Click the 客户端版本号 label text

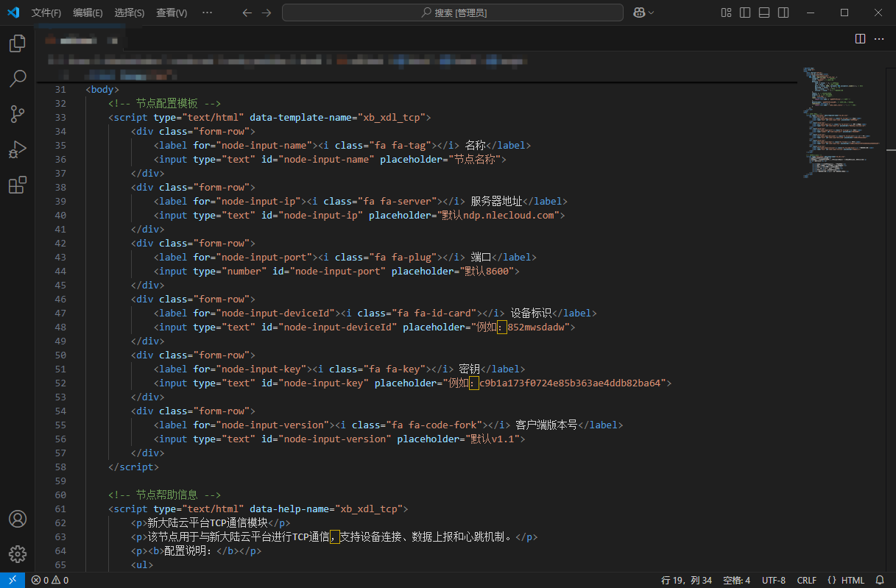(x=546, y=425)
